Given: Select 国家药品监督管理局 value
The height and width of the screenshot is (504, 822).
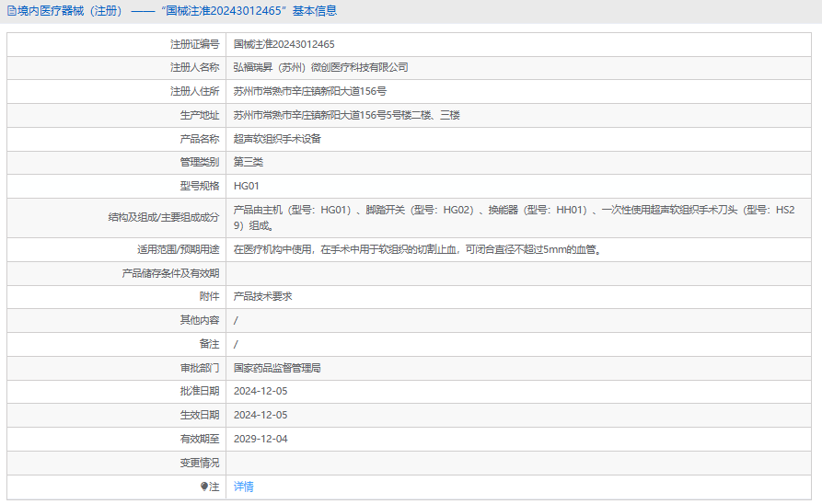Looking at the screenshot, I should (x=277, y=368).
